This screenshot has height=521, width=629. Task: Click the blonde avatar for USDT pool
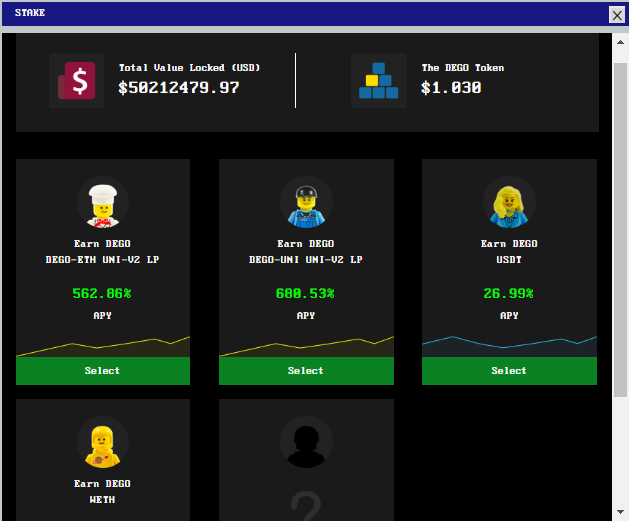tap(509, 203)
